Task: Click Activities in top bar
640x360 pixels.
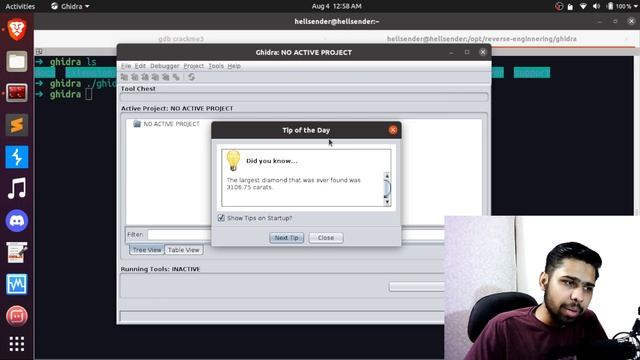Action: pyautogui.click(x=20, y=6)
